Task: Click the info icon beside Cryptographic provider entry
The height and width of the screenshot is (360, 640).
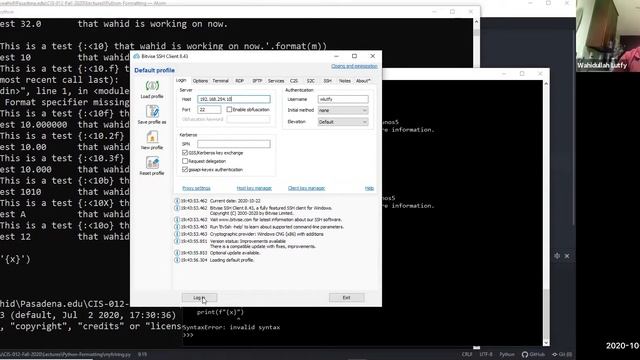Action: coord(177,234)
